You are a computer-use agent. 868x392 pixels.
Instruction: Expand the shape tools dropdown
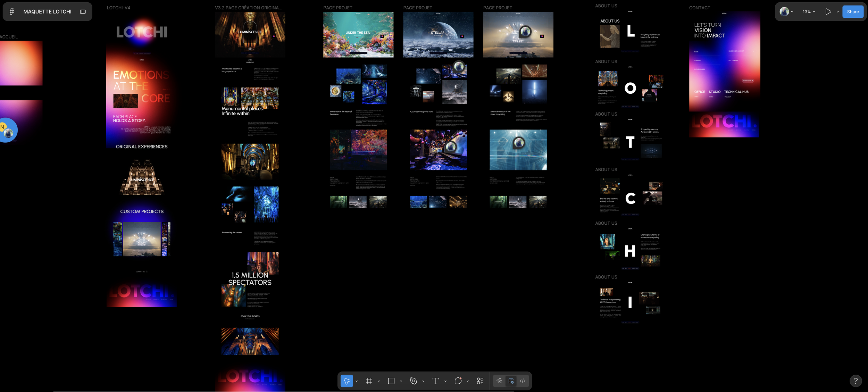[x=401, y=381]
